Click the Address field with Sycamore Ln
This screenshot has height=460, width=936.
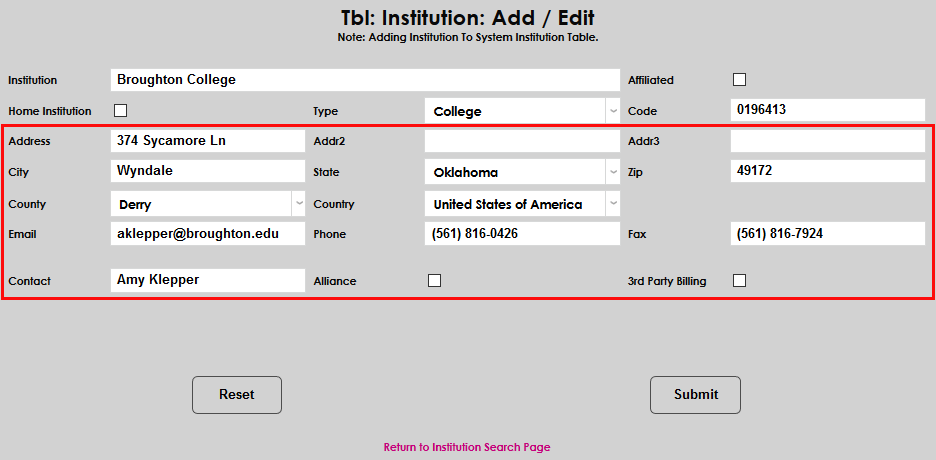tap(207, 141)
